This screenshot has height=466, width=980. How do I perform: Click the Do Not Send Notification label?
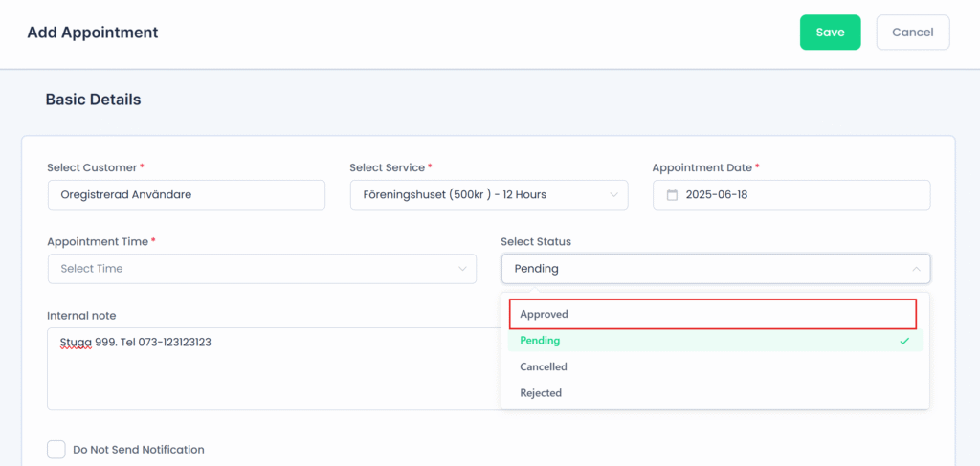[139, 449]
